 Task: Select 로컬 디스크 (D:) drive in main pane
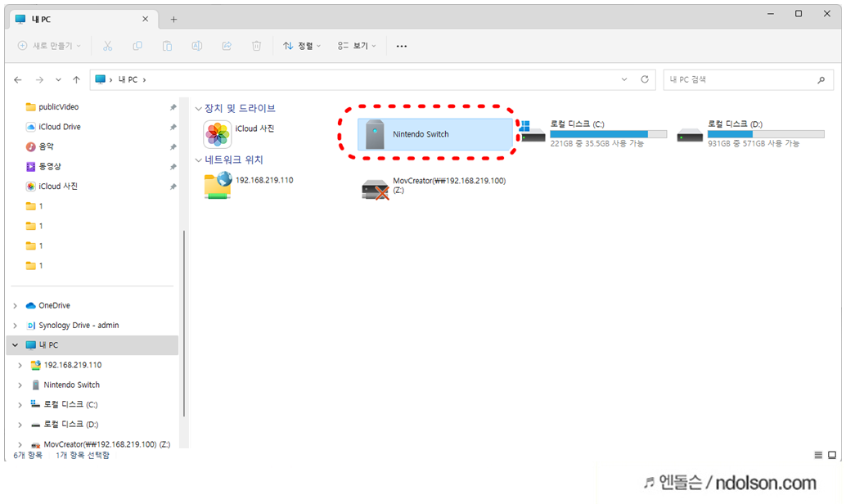pos(750,134)
